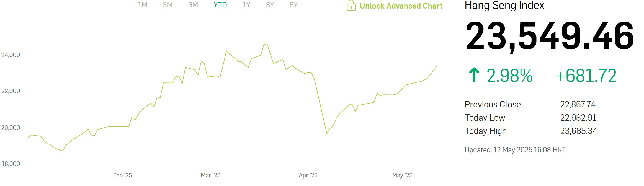
Task: Click the +681.72 point change
Action: tap(586, 75)
